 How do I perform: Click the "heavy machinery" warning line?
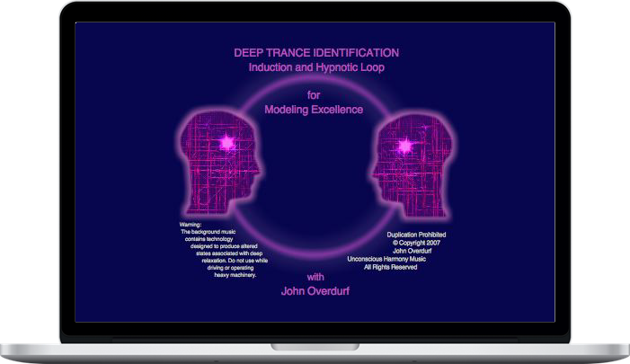pyautogui.click(x=235, y=275)
